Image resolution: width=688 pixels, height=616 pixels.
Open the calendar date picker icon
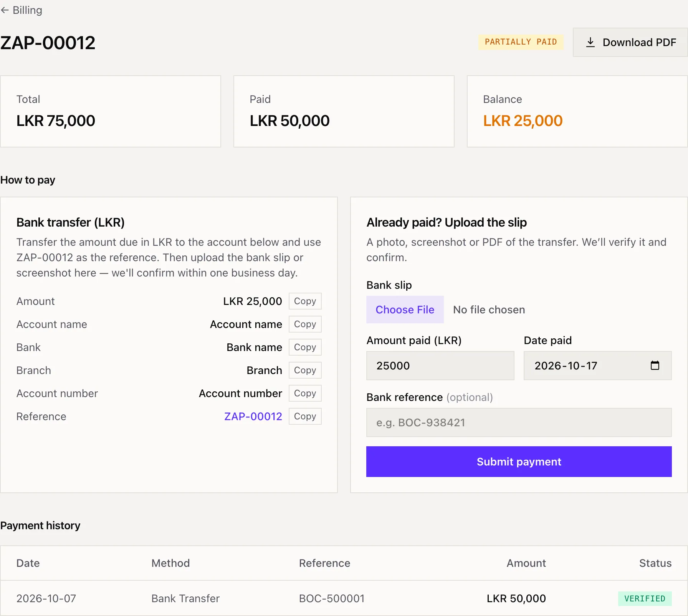pos(655,365)
